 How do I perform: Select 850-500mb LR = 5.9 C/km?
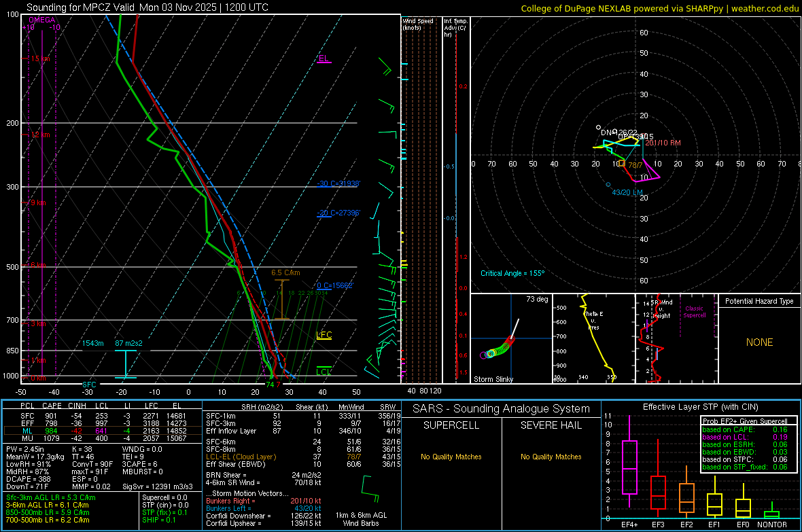coord(48,512)
